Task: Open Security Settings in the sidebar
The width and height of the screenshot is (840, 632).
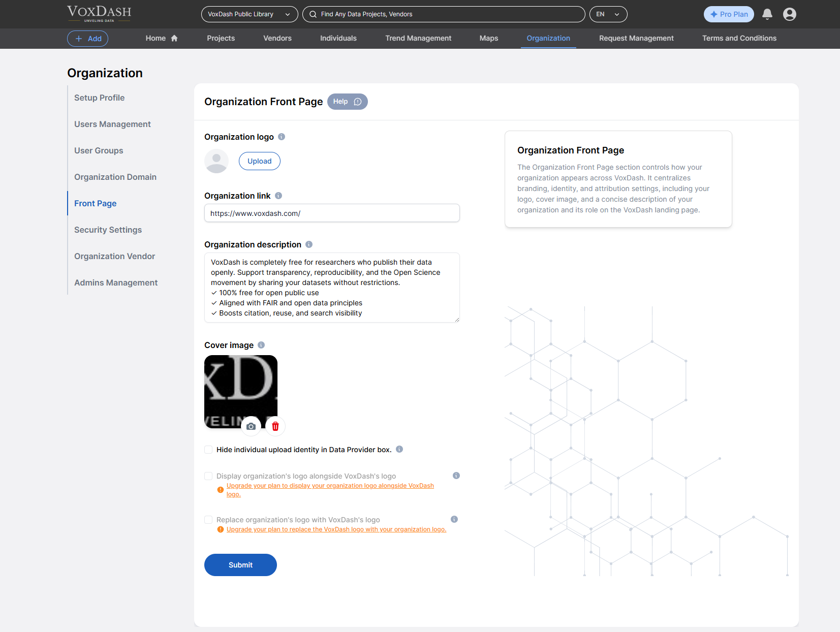Action: point(108,230)
